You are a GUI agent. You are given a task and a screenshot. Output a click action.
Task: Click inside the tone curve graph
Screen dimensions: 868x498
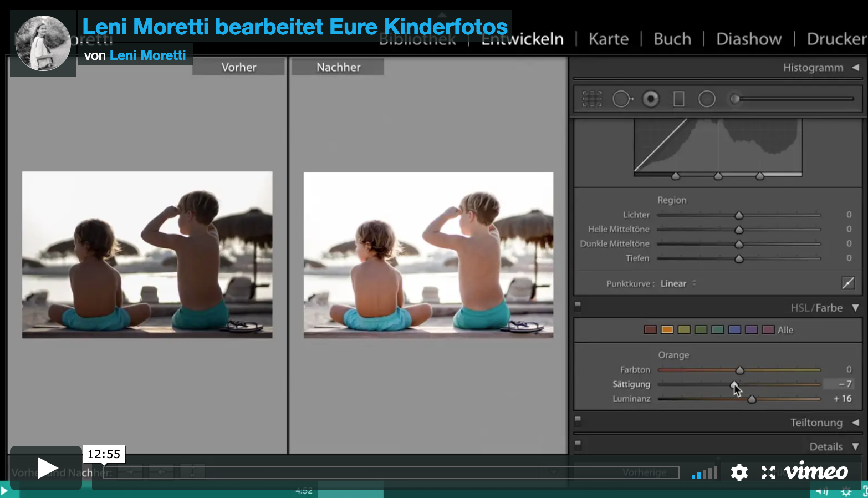(718, 145)
